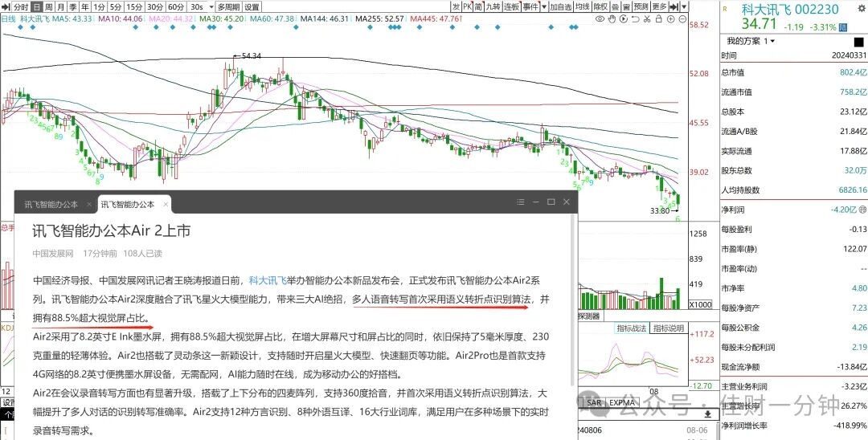Switch chart to 分时 view
Viewport: 868px width, 440px height.
coord(20,7)
